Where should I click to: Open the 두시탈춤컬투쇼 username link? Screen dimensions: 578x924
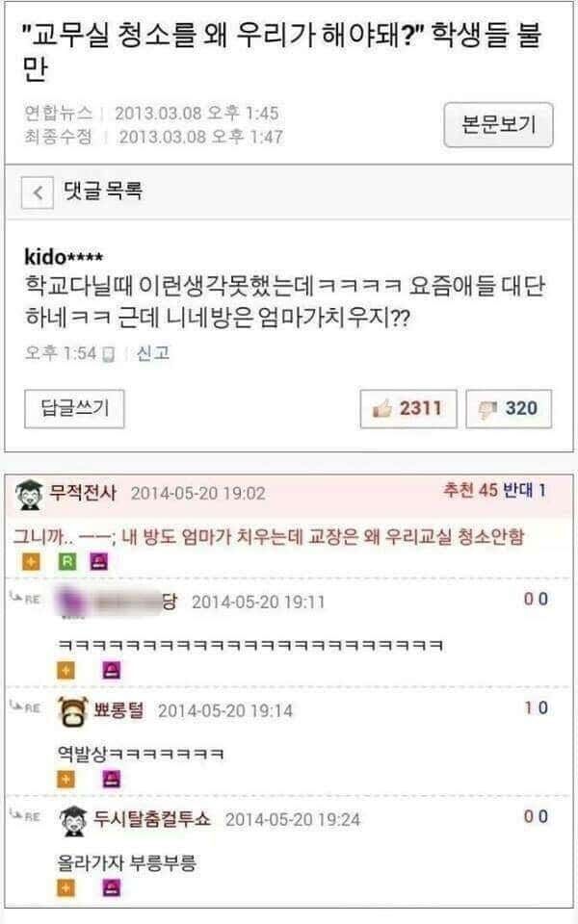tap(151, 818)
